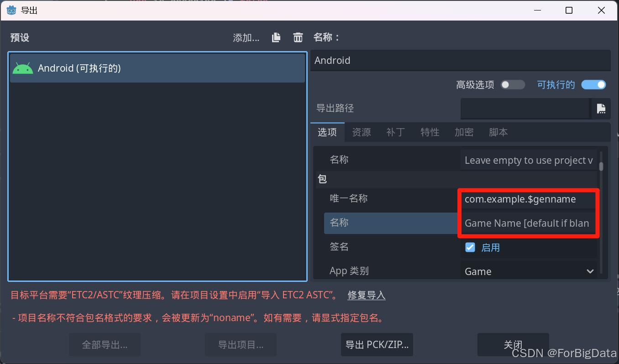Click the 修复导入 link

(x=367, y=295)
